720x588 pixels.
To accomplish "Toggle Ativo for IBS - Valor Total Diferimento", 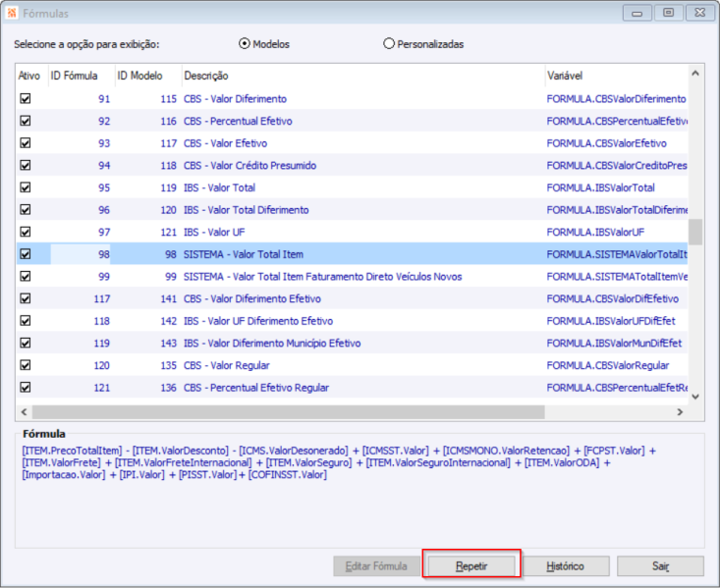I will (26, 210).
